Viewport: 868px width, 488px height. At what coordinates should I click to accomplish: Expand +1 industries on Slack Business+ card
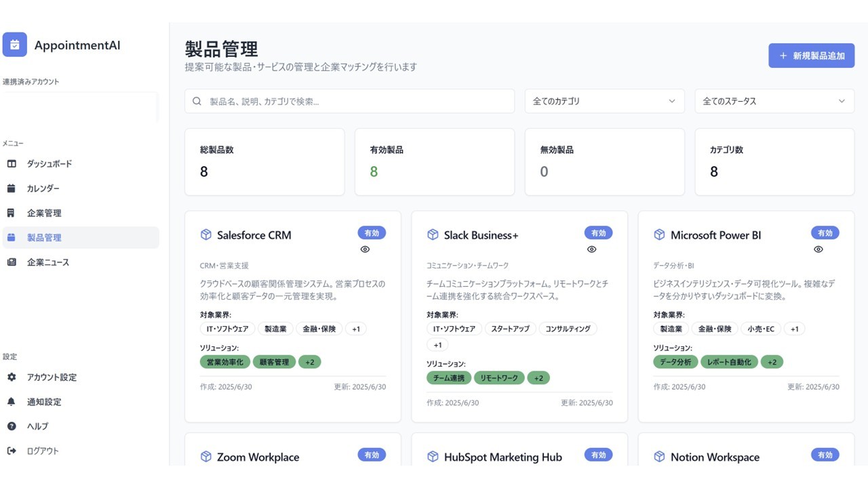pyautogui.click(x=437, y=345)
